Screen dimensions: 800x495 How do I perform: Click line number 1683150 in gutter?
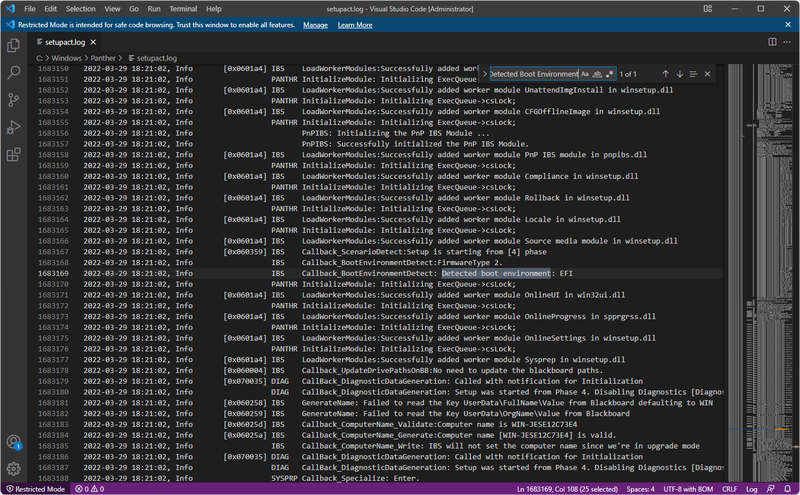click(53, 68)
